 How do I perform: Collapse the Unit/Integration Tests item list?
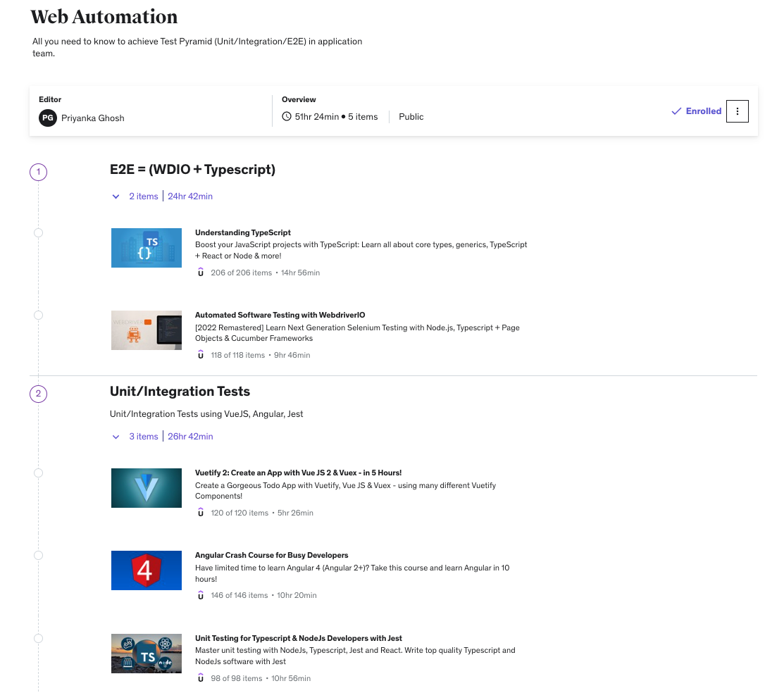116,437
